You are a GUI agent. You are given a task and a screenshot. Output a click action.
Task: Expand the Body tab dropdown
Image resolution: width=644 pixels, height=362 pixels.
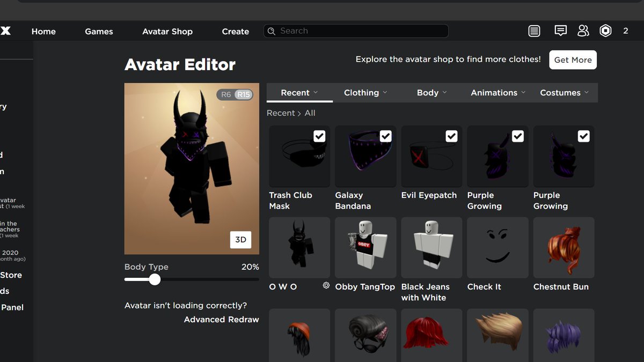(431, 93)
